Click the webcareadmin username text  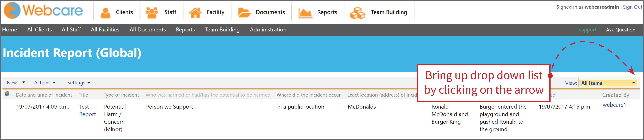pyautogui.click(x=601, y=7)
